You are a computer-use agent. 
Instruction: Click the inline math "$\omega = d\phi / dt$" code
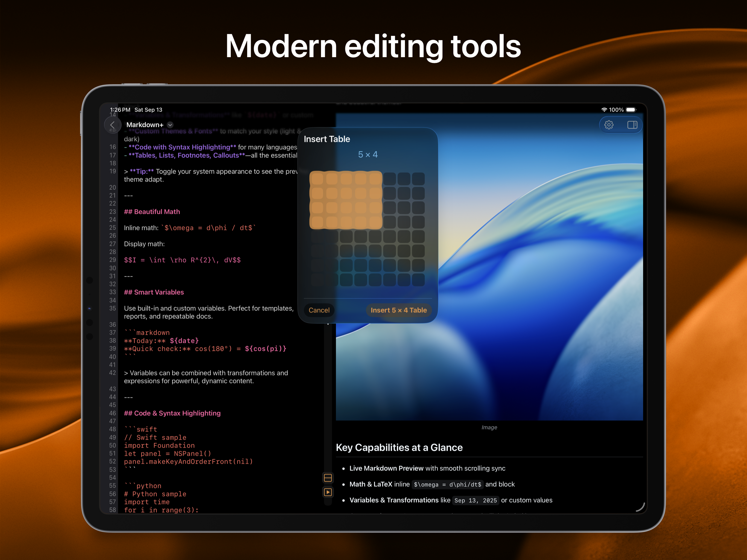[209, 228]
